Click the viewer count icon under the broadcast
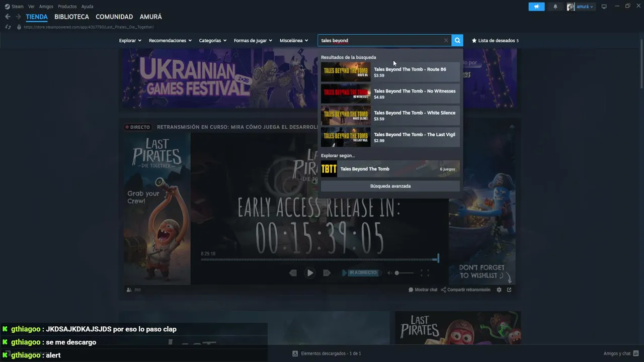This screenshot has width=644, height=362. coord(129,290)
